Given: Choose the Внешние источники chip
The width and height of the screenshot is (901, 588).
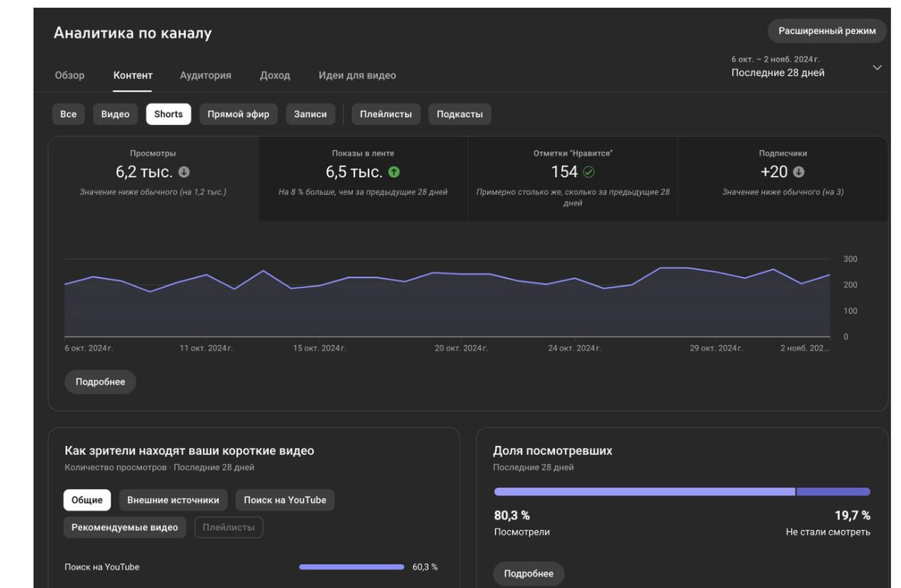Looking at the screenshot, I should pyautogui.click(x=173, y=500).
